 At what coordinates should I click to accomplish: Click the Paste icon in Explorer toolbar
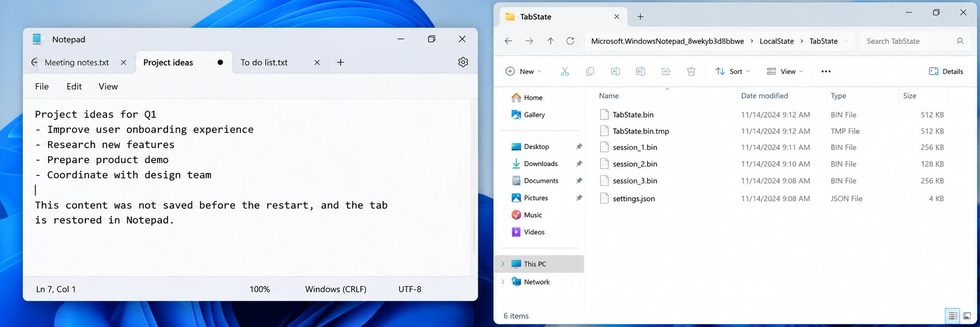coord(615,71)
